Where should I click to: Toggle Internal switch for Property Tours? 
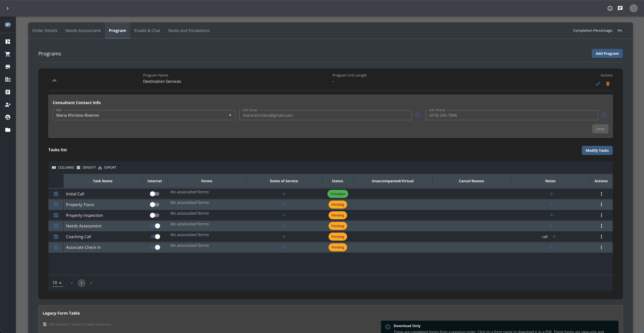154,204
